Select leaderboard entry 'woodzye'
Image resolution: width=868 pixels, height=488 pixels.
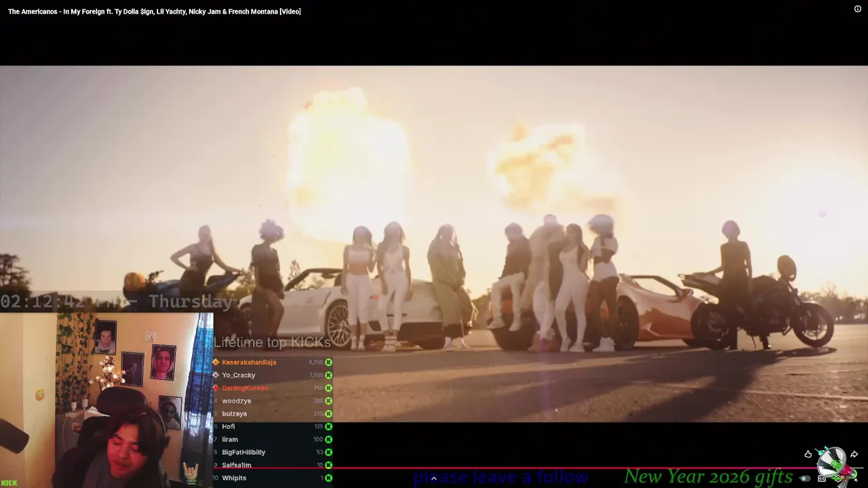237,401
